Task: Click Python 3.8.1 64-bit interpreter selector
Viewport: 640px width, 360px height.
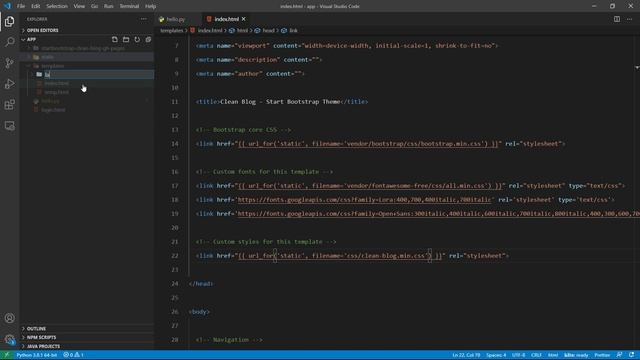Action: click(36, 355)
